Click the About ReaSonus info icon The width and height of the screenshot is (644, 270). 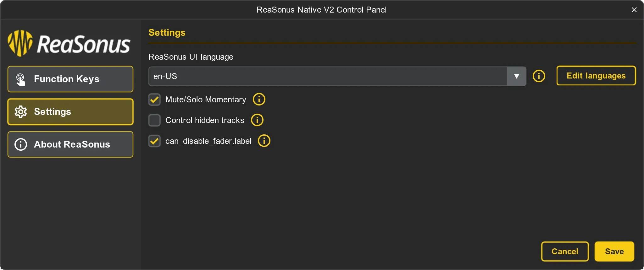tap(21, 144)
